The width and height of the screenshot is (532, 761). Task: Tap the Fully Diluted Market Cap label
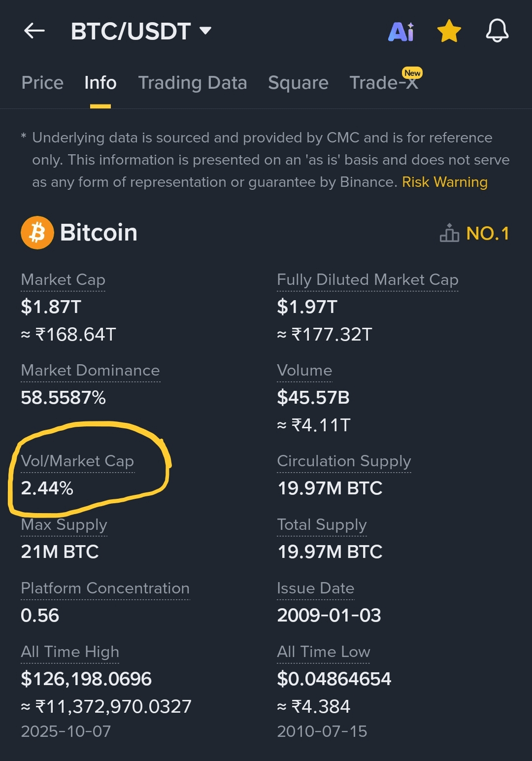[x=367, y=280]
